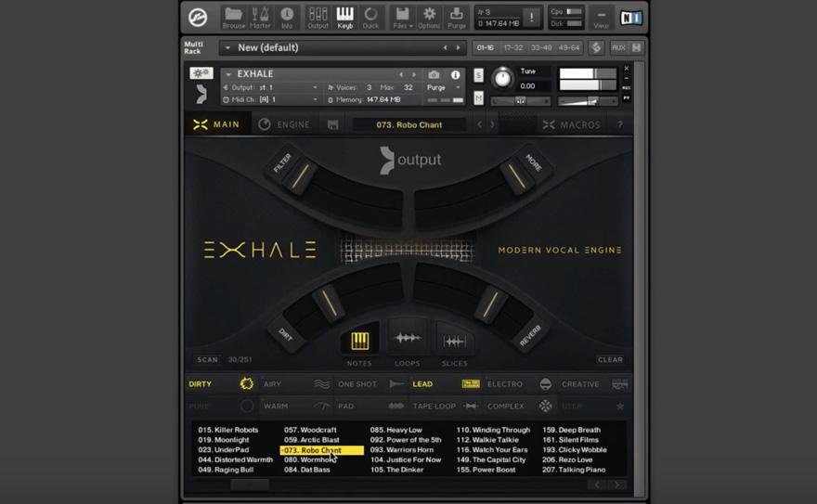Click the SCAN button
This screenshot has width=817, height=504.
(207, 360)
